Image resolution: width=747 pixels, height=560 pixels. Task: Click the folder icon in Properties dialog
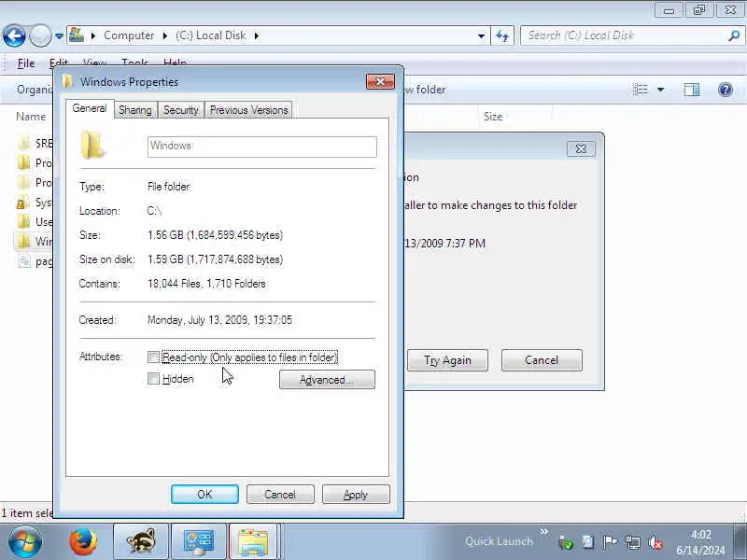pos(92,145)
